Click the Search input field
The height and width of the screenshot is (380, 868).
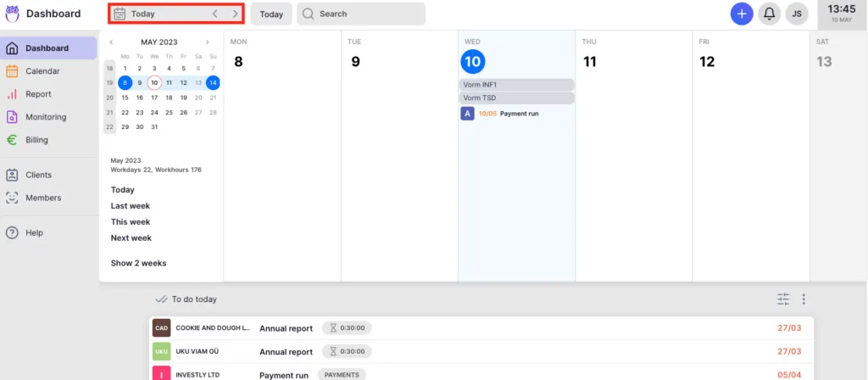pyautogui.click(x=361, y=14)
